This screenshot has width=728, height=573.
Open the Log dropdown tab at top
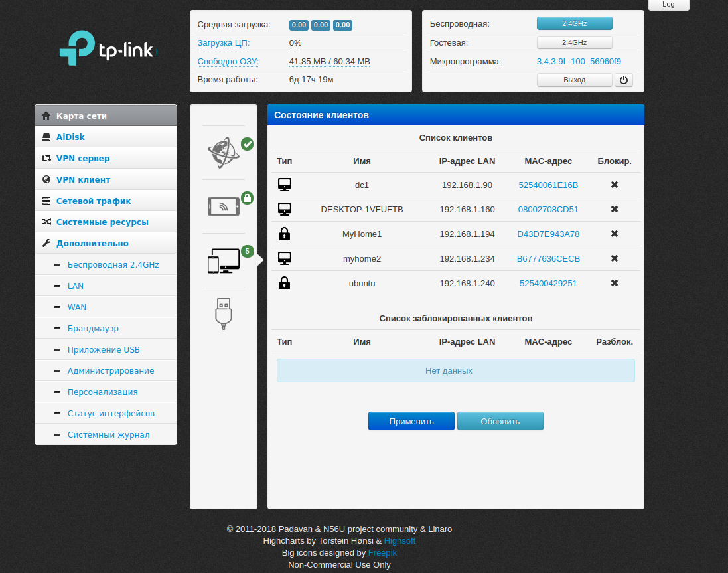pyautogui.click(x=668, y=5)
